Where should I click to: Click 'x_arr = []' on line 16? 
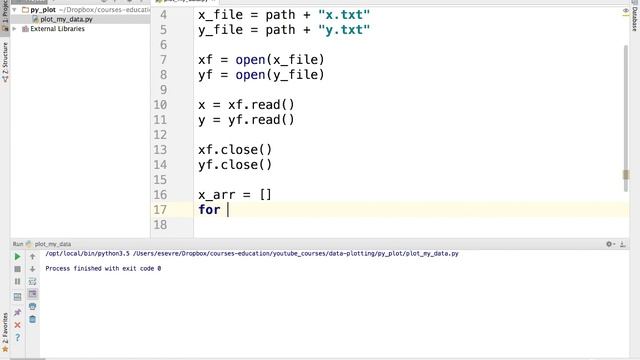(235, 195)
